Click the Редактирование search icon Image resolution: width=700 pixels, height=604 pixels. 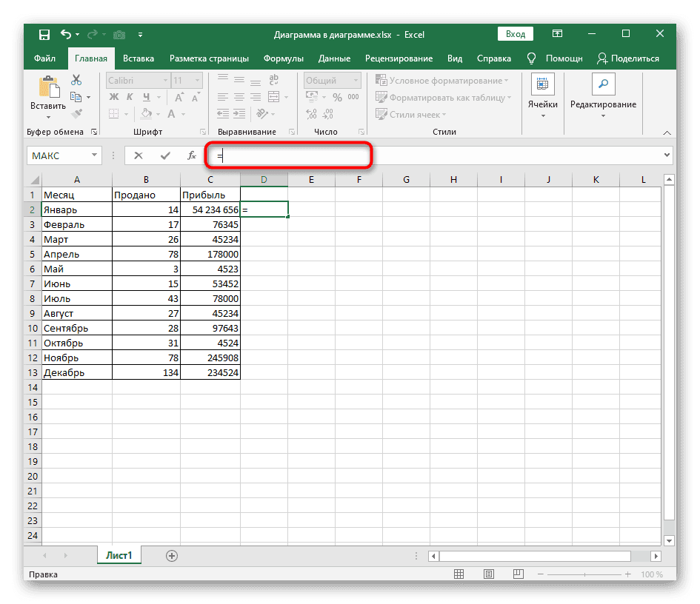click(x=602, y=84)
